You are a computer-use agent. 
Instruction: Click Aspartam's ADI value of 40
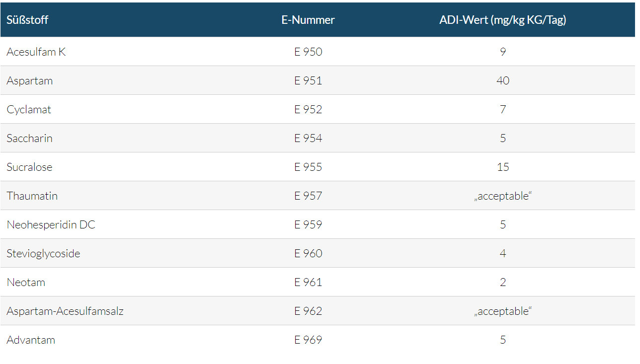point(503,80)
